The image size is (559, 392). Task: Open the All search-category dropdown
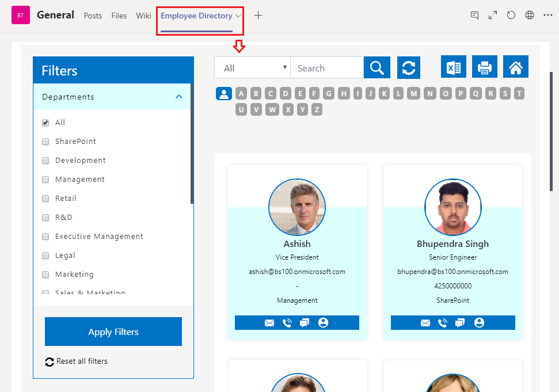click(252, 68)
